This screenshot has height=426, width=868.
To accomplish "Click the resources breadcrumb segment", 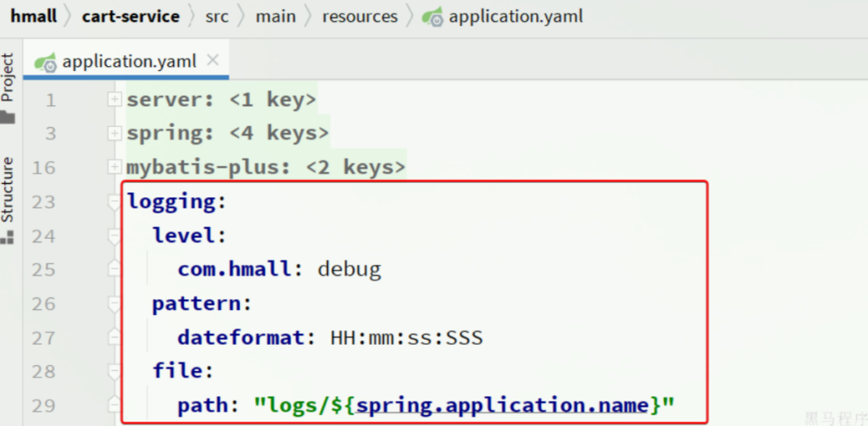I will coord(359,16).
